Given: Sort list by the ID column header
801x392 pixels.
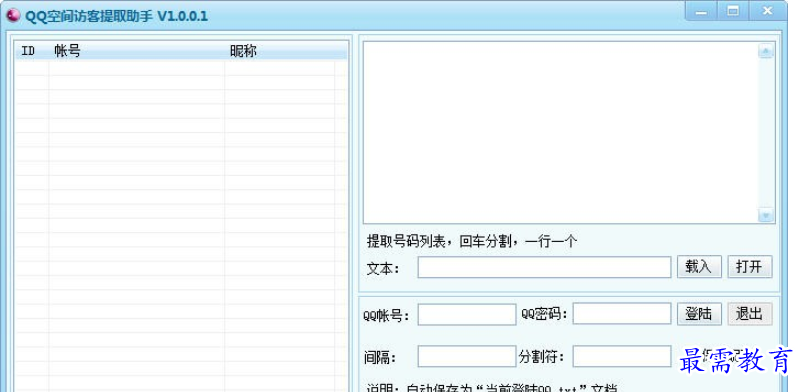Looking at the screenshot, I should tap(32, 51).
